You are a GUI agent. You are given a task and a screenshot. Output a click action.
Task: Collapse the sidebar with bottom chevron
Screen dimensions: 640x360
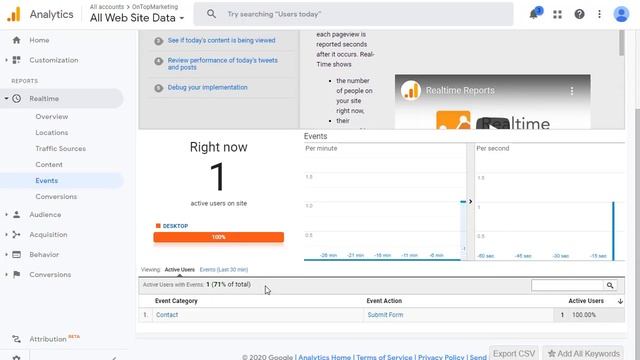click(x=114, y=358)
